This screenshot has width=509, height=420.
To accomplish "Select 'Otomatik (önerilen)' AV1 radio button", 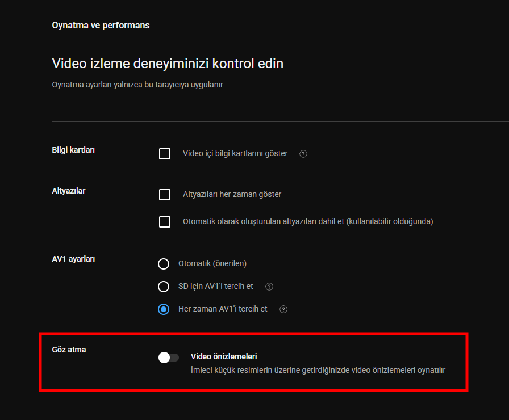I will 164,264.
